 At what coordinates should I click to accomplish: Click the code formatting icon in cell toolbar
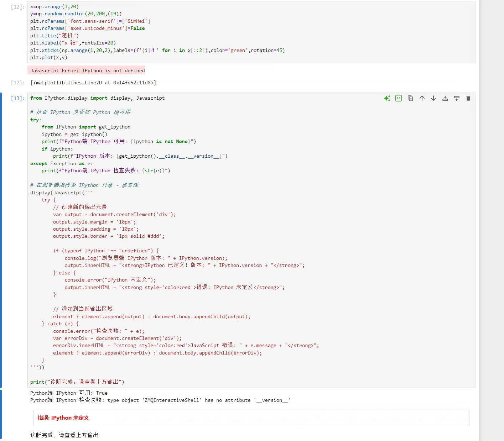399,98
